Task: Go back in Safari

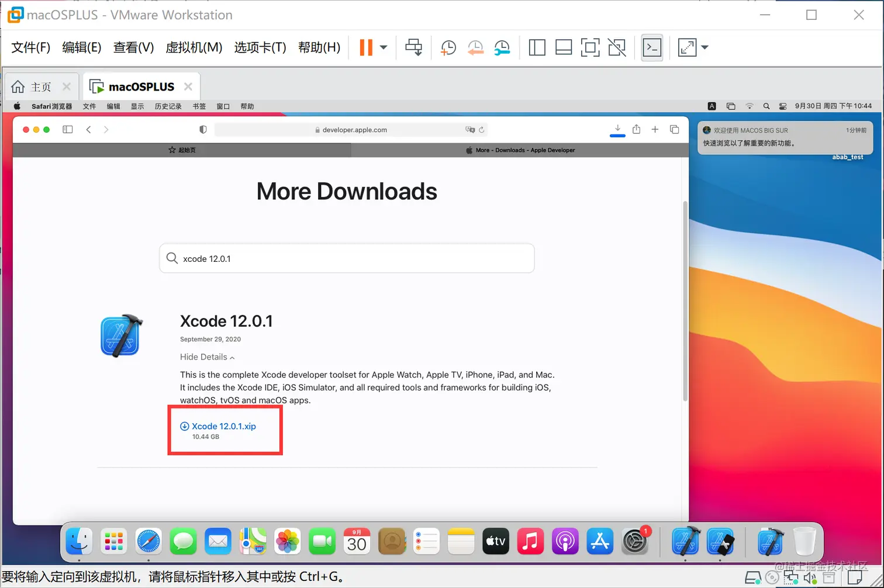Action: coord(88,130)
